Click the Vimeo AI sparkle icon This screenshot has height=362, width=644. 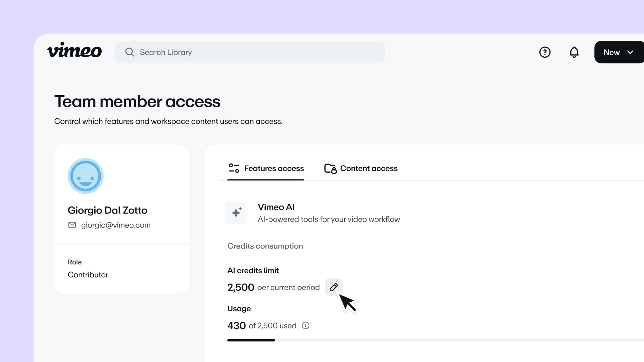pyautogui.click(x=236, y=213)
